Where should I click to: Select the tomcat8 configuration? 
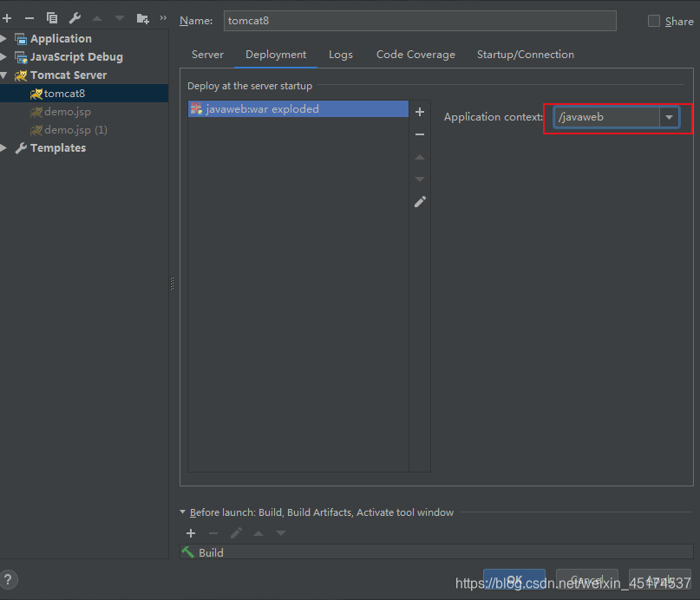point(84,94)
